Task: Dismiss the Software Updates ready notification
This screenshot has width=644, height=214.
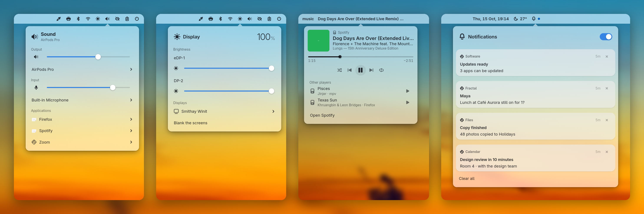Action: [x=607, y=56]
